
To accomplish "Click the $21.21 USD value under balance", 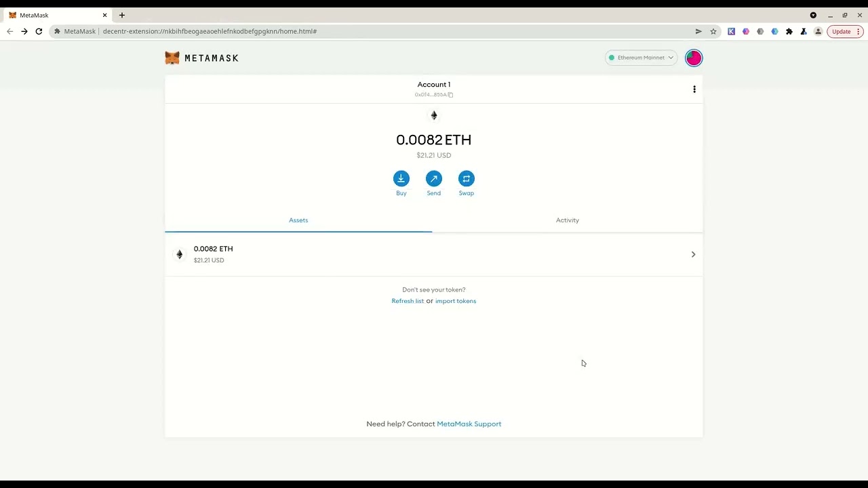I will coord(434,155).
